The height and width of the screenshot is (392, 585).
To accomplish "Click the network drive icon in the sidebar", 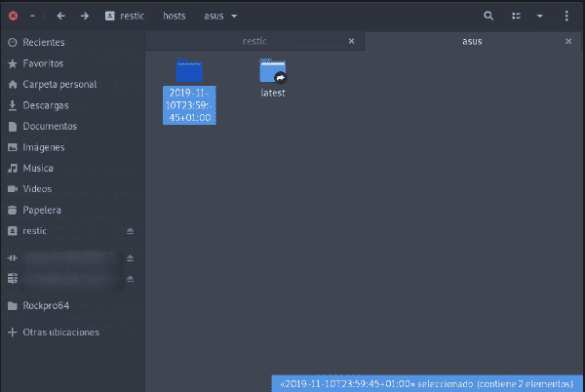I will [13, 279].
